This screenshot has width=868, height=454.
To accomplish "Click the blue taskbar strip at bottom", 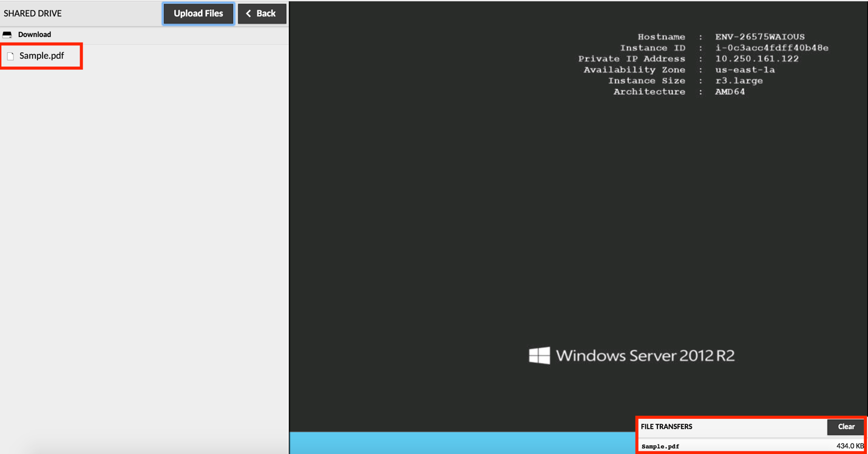I will 461,443.
